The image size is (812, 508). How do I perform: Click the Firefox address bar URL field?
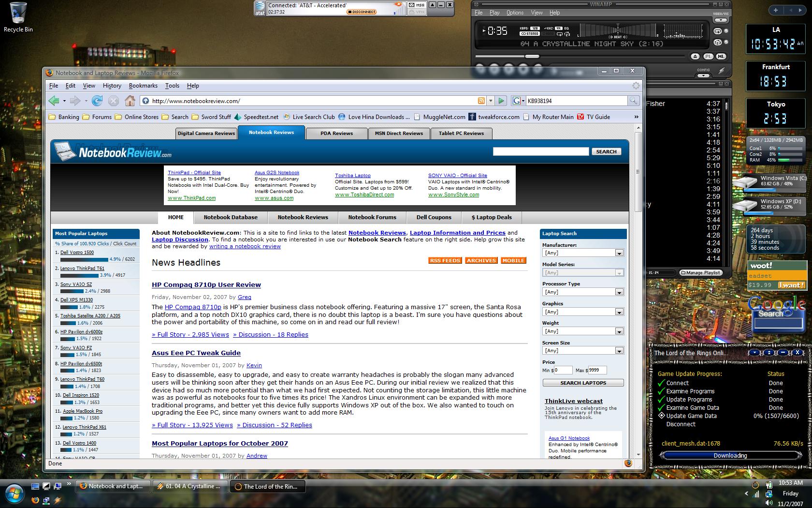coord(313,101)
